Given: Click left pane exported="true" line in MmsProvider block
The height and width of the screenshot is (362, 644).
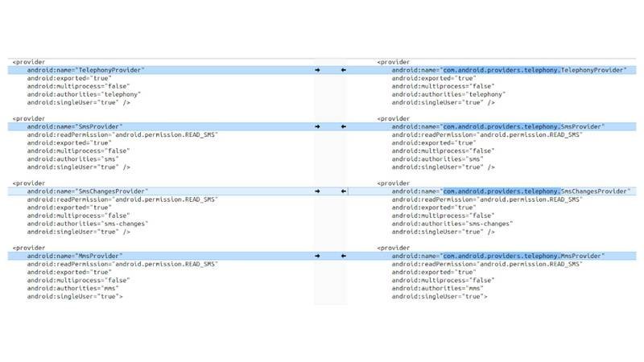Looking at the screenshot, I should point(69,272).
